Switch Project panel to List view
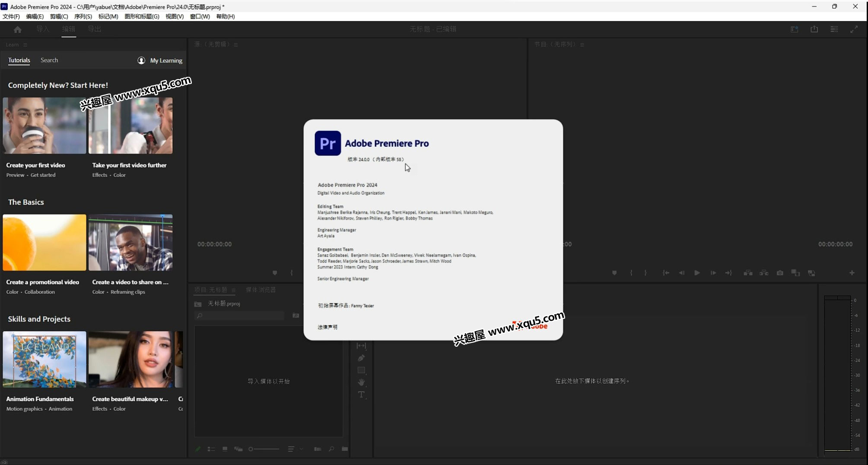The image size is (868, 465). pyautogui.click(x=211, y=449)
